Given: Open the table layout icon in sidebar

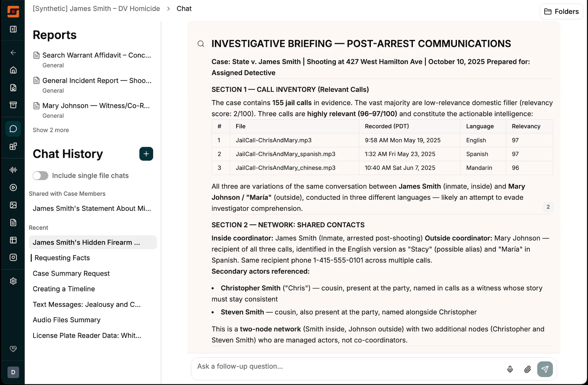Looking at the screenshot, I should pos(13,240).
